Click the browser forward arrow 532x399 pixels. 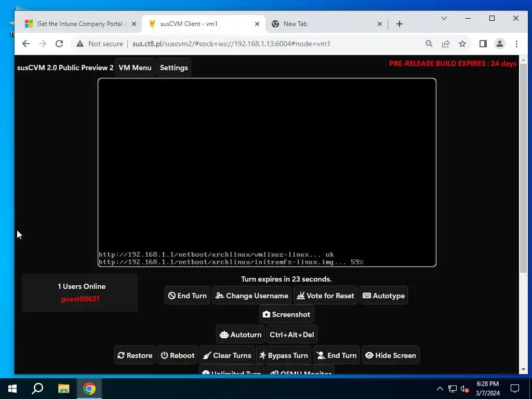(43, 44)
